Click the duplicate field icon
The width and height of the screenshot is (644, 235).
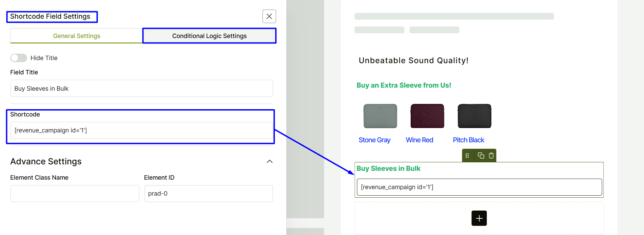(x=481, y=156)
